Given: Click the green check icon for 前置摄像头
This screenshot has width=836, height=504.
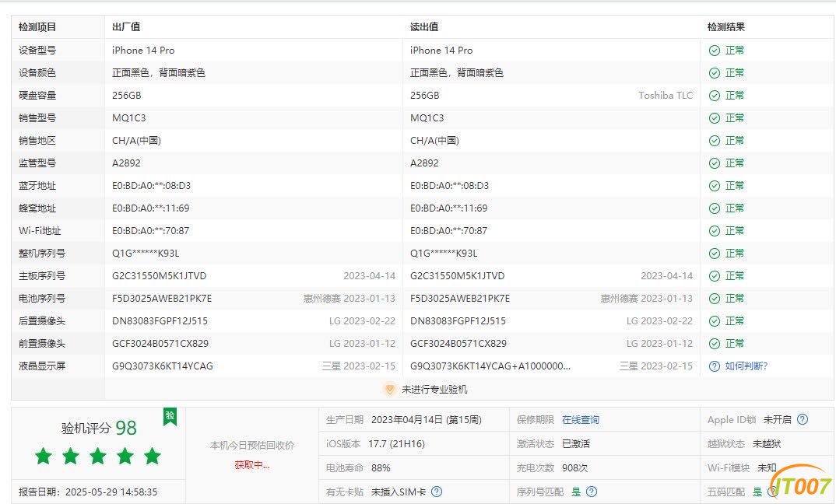Looking at the screenshot, I should click(715, 344).
